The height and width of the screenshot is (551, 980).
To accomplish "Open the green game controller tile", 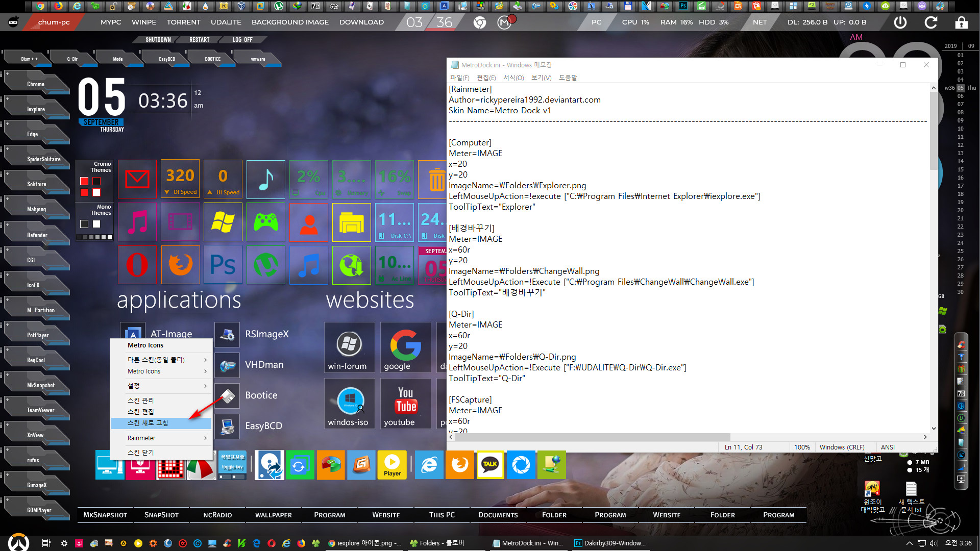I will click(x=266, y=222).
